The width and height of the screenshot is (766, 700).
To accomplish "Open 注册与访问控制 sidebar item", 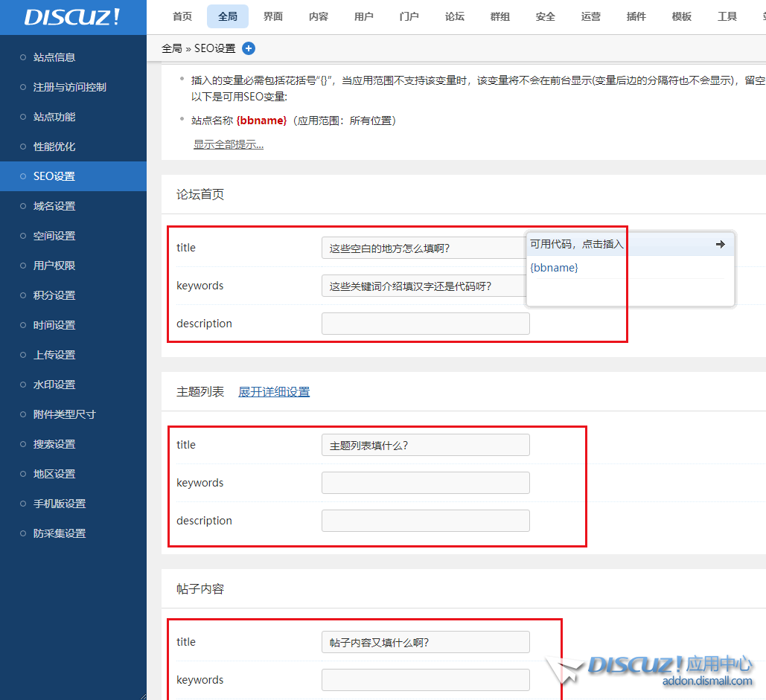I will 70,87.
